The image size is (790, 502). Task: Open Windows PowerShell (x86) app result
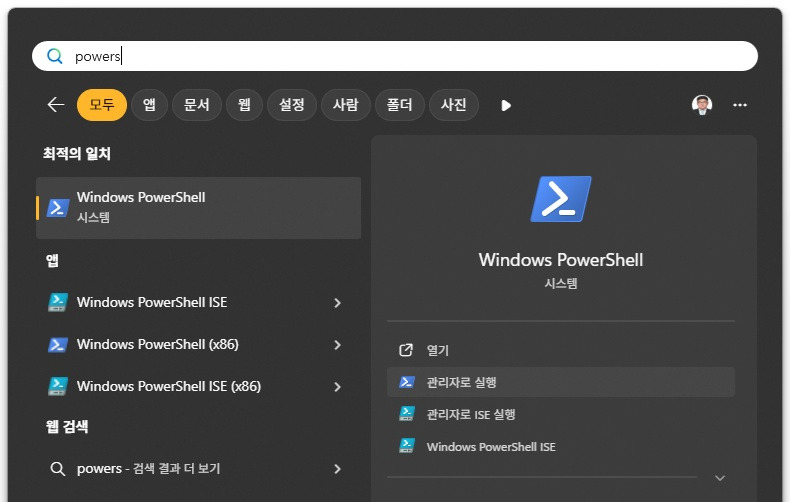(199, 345)
